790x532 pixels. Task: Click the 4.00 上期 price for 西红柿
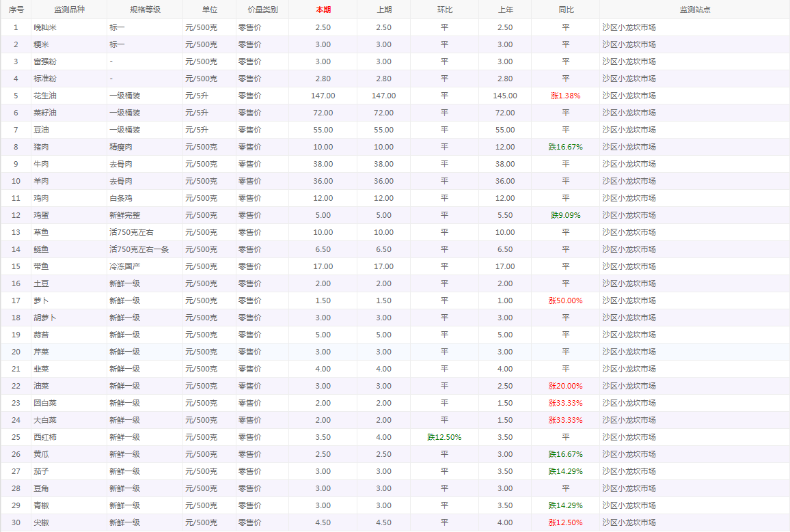pos(384,437)
